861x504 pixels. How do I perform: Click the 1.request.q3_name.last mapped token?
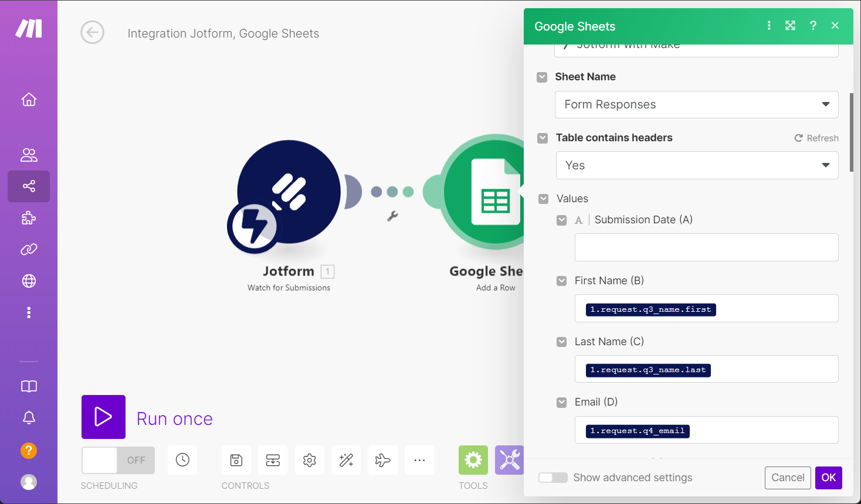pos(648,370)
